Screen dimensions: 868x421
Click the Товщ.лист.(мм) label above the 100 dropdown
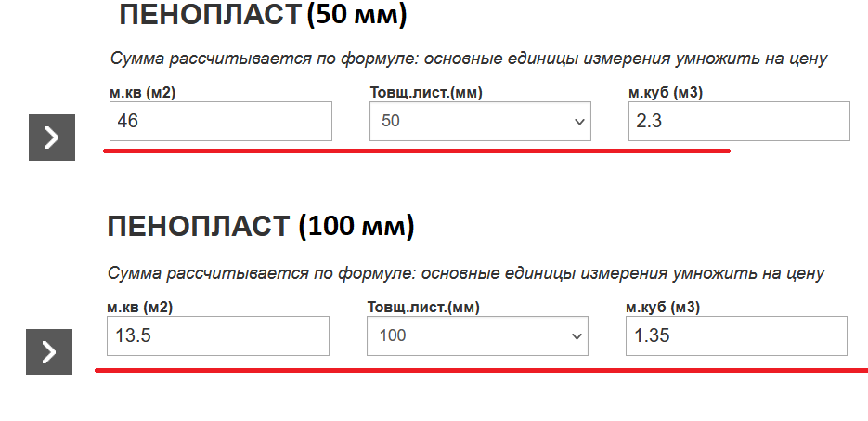[423, 308]
